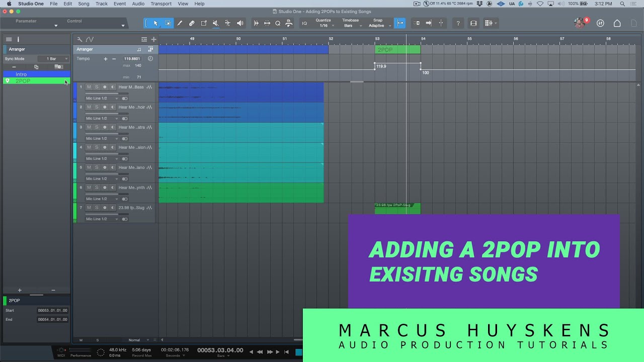
Task: Mute track 5 Hear Me Piano
Action: click(x=89, y=167)
